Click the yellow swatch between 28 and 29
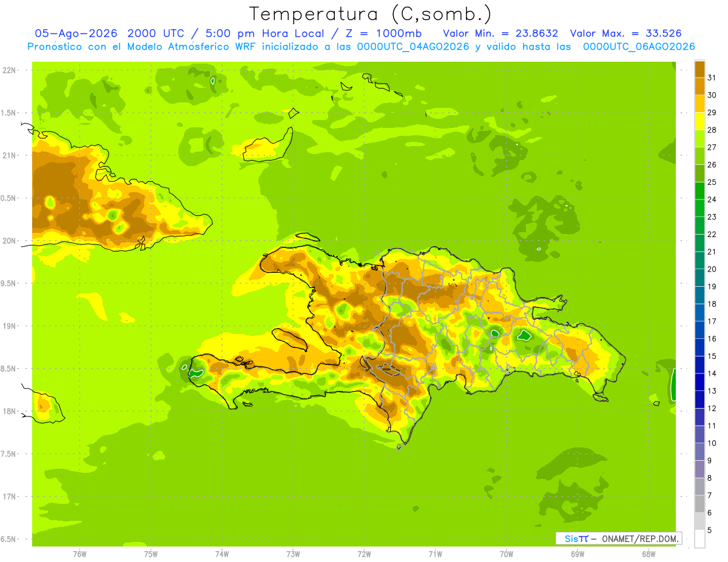Screen dimensions: 728x562 pos(699,121)
